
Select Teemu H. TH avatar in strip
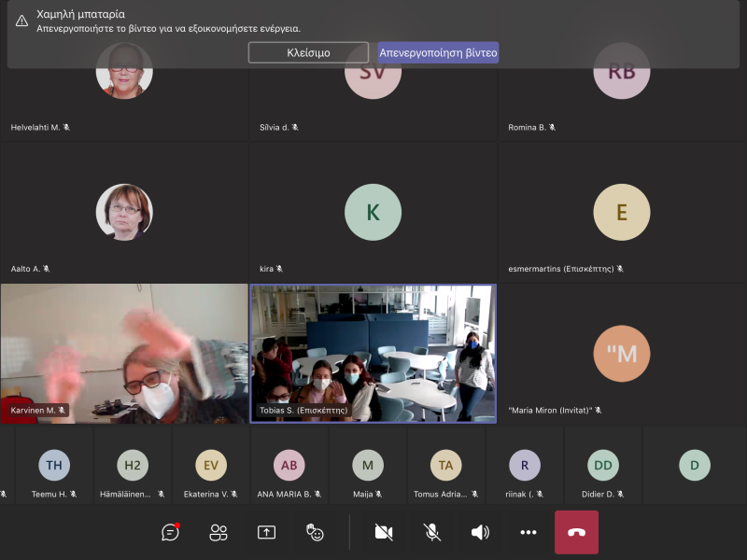[54, 464]
